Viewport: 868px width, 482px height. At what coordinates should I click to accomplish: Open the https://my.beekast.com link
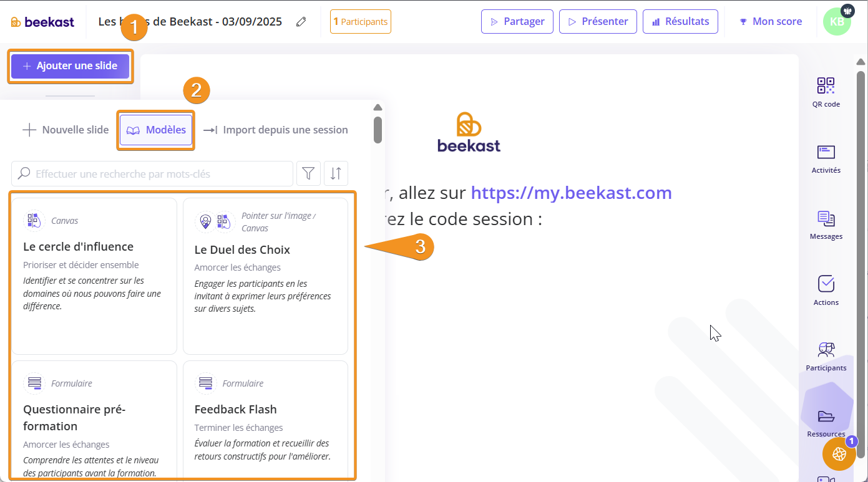(x=571, y=193)
